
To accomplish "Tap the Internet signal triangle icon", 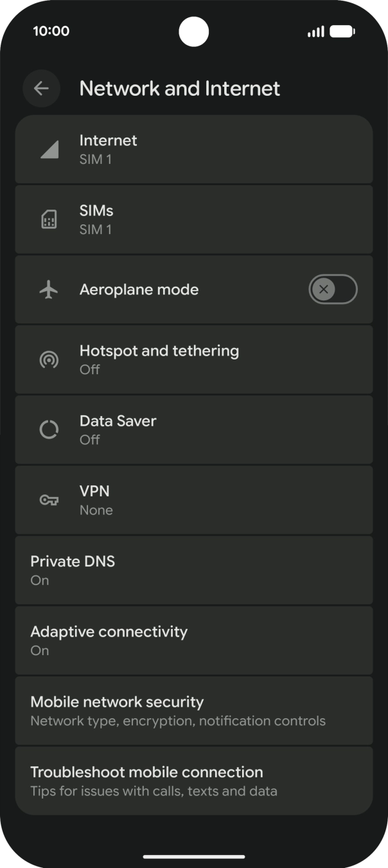I will [x=49, y=150].
